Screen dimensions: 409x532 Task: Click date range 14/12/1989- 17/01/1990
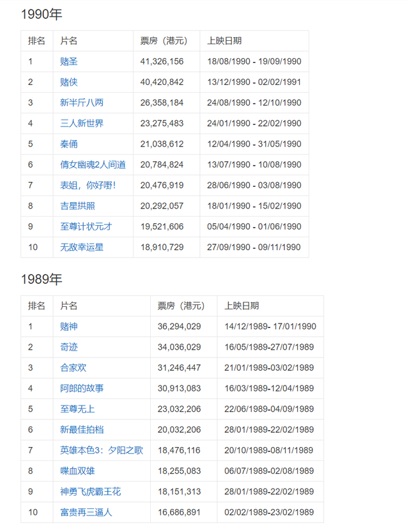click(x=270, y=326)
